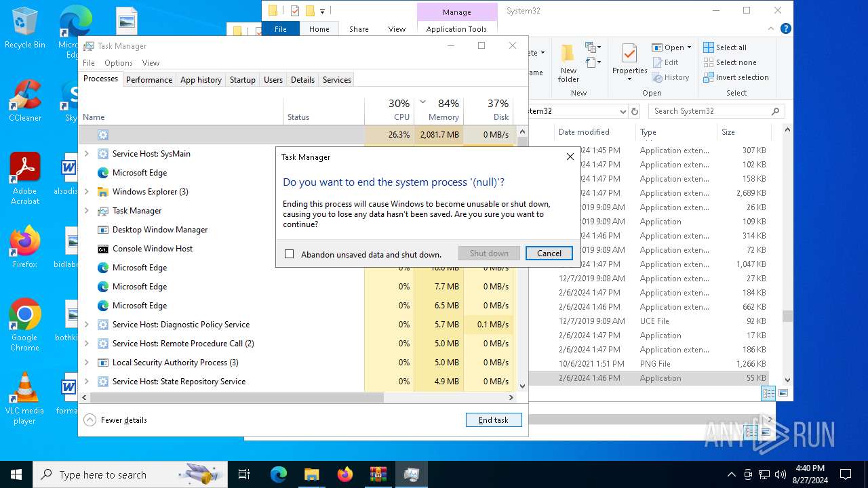This screenshot has height=488, width=868.
Task: Open the Startup tab
Action: [242, 79]
